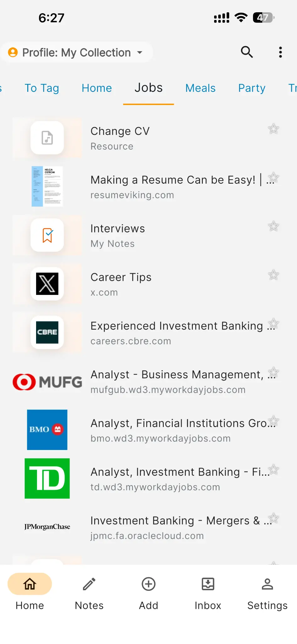Tap the Home icon in bottom bar
This screenshot has width=297, height=644.
pyautogui.click(x=30, y=584)
